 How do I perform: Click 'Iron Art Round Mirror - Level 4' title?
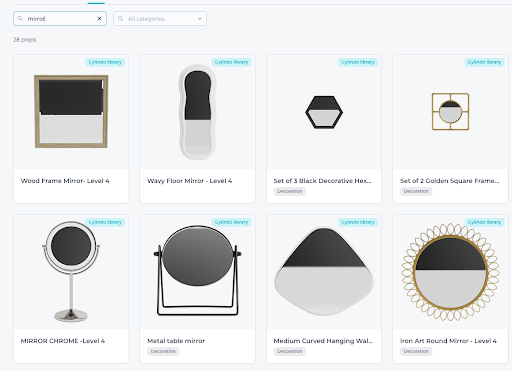point(448,341)
